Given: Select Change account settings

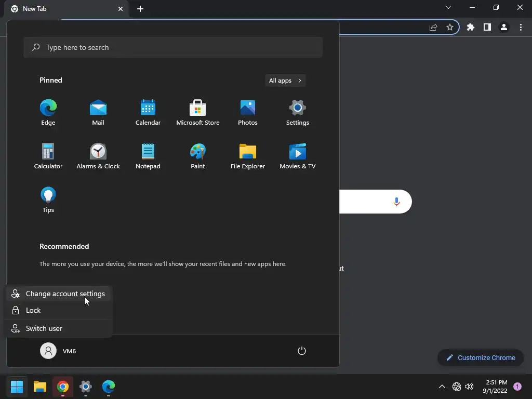Looking at the screenshot, I should [58, 294].
